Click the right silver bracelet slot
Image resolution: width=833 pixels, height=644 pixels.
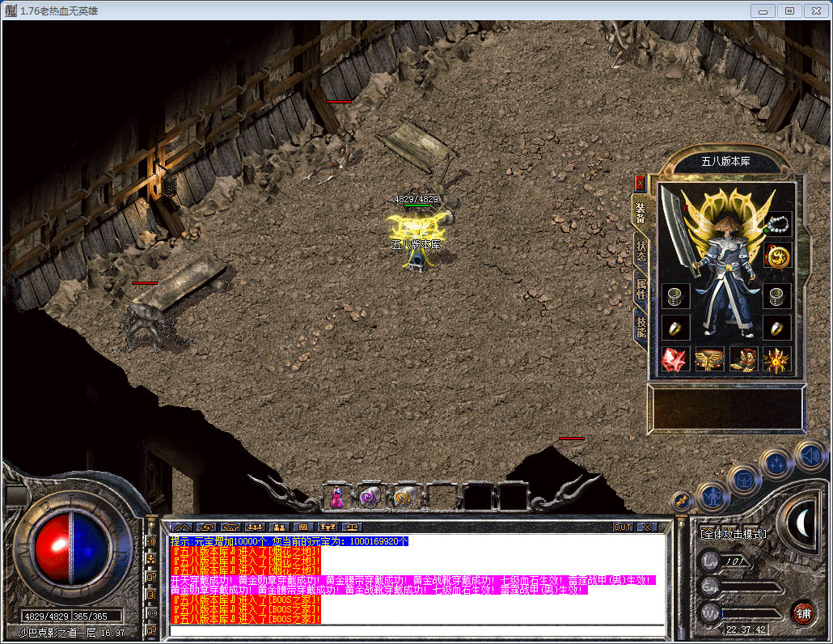(776, 296)
